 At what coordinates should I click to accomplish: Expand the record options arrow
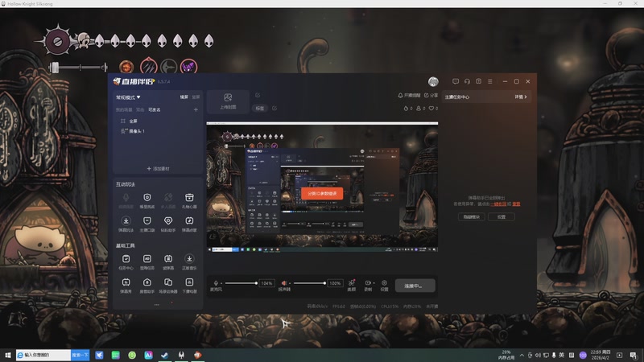pos(374,283)
